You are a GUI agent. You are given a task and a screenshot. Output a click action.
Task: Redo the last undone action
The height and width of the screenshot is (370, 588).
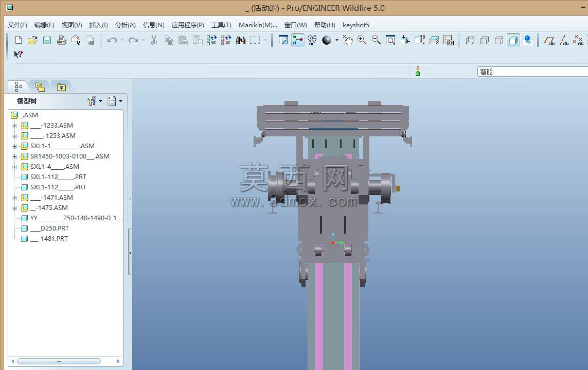(133, 40)
